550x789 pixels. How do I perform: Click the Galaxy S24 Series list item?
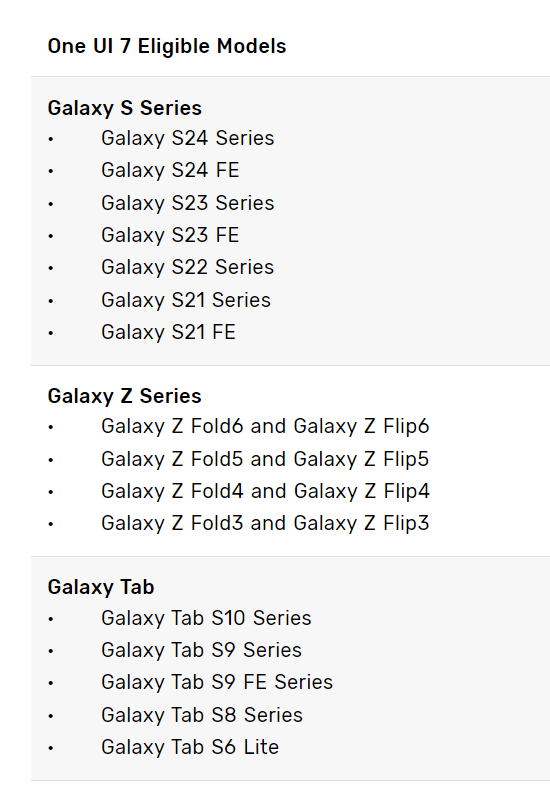point(188,138)
